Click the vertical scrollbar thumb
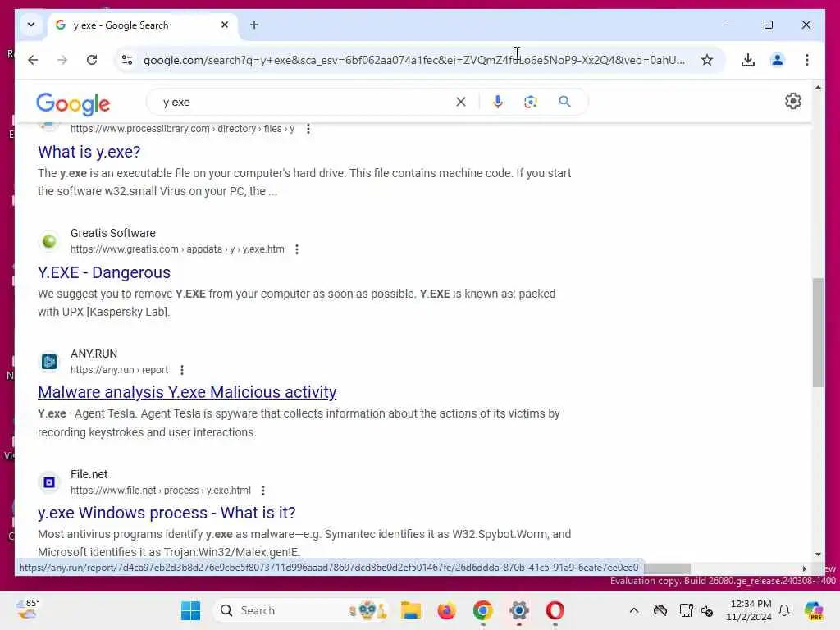Image resolution: width=840 pixels, height=630 pixels. point(818,332)
